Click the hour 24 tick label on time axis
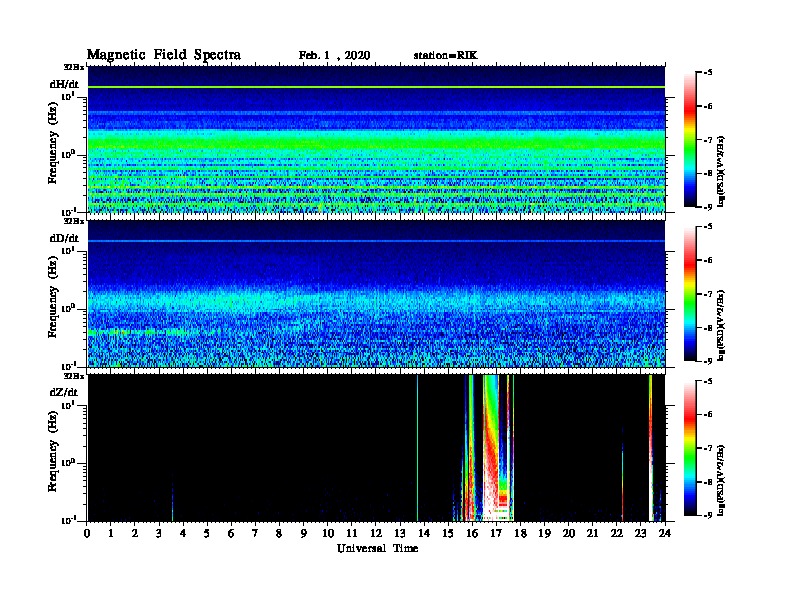 (x=665, y=534)
